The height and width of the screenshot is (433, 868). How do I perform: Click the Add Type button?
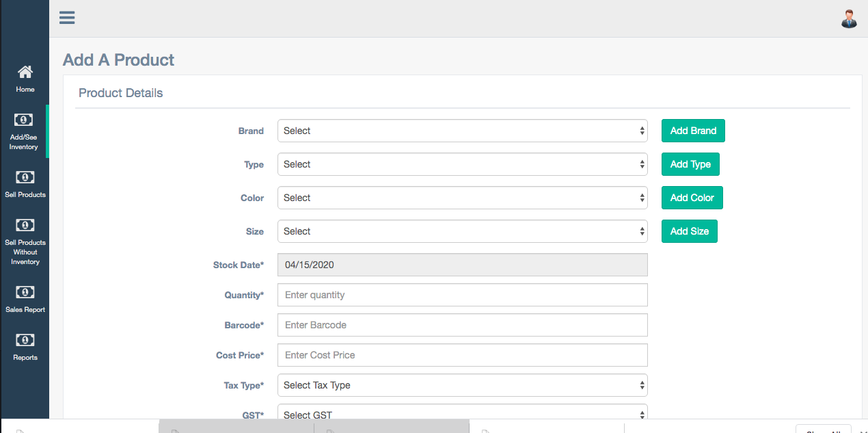point(690,164)
